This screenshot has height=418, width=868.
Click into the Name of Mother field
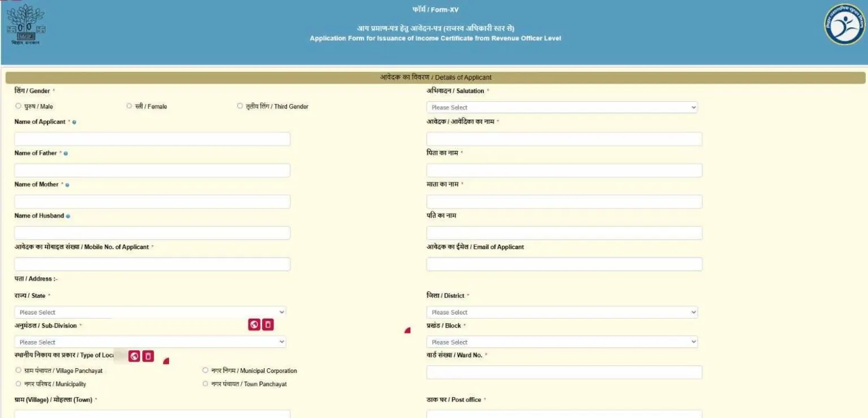[x=153, y=202]
